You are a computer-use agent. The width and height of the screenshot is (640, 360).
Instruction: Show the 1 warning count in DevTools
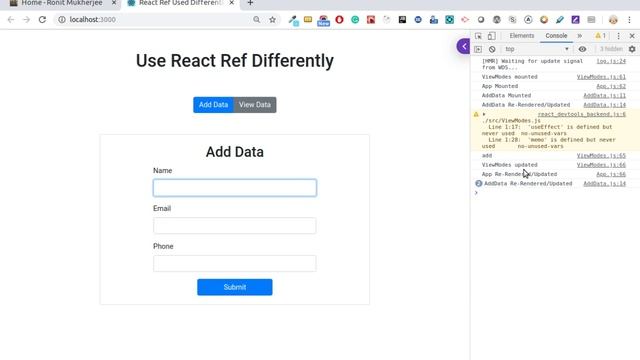click(x=600, y=36)
